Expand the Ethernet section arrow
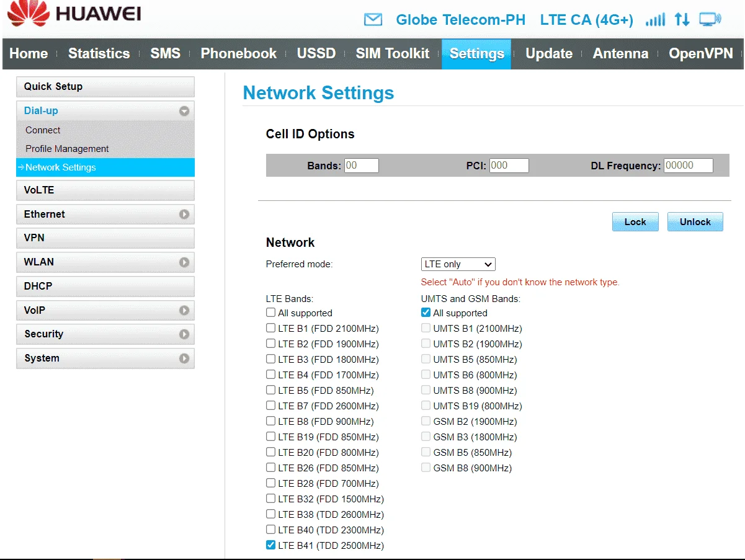 click(x=184, y=215)
